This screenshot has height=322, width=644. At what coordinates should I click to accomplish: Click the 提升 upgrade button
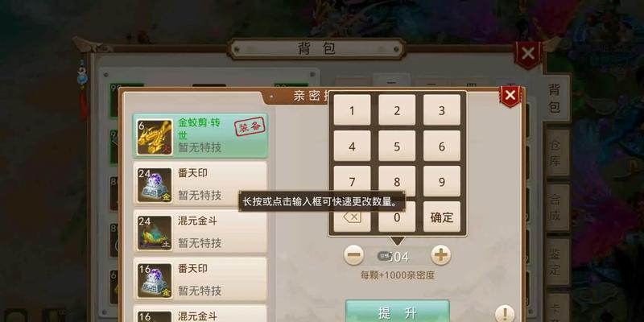(x=397, y=312)
